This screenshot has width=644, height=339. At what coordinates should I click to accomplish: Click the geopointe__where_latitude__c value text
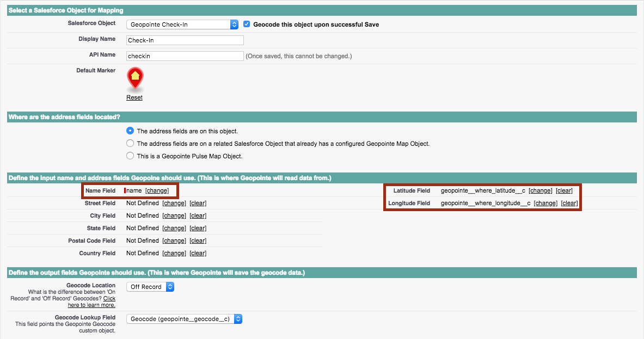point(483,191)
